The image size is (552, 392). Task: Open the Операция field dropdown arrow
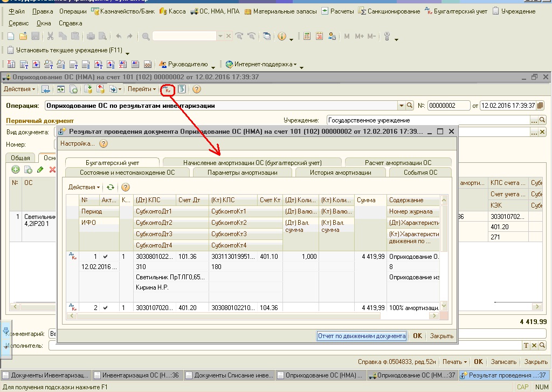coord(401,106)
